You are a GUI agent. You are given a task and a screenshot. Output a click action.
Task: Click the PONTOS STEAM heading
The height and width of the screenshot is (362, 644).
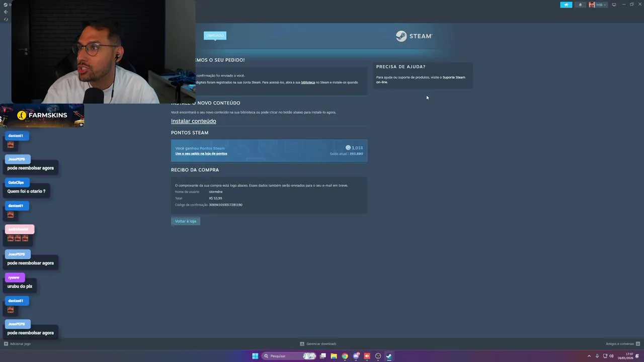[190, 133]
